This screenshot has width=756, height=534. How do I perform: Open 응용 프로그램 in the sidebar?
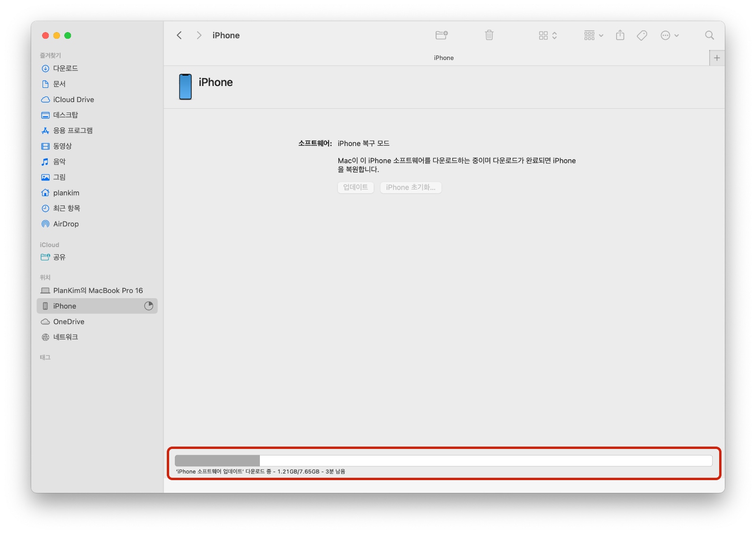[x=97, y=130]
